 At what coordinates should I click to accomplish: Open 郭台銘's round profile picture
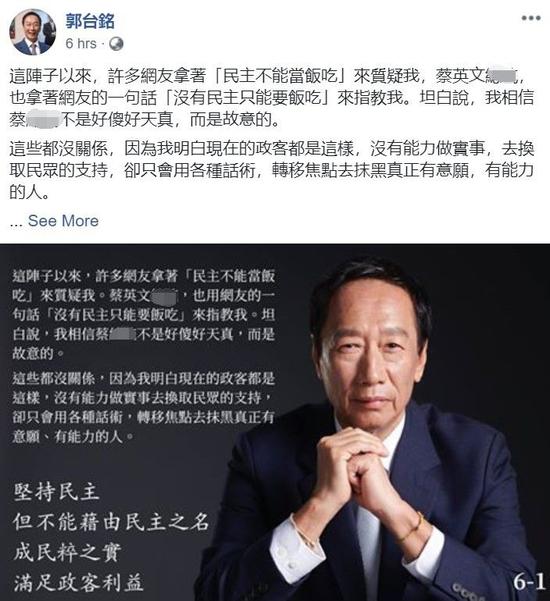pyautogui.click(x=33, y=32)
